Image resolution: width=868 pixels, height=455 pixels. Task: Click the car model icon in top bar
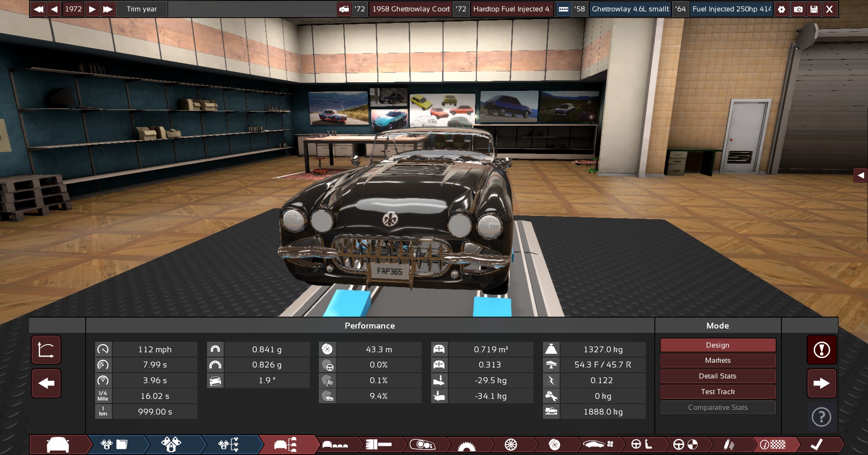[x=344, y=9]
